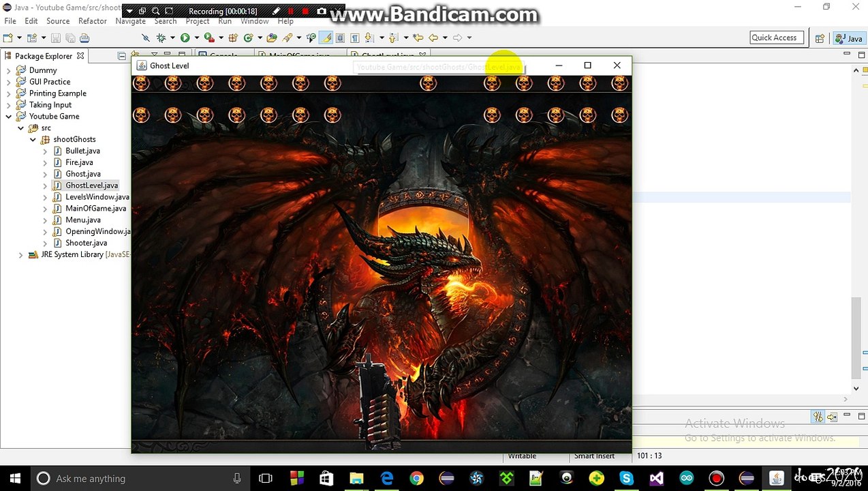Collapse the src folder
The height and width of the screenshot is (491, 868).
coord(20,128)
